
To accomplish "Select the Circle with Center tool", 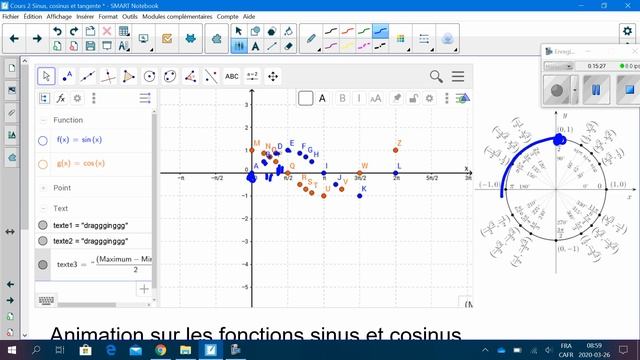I will coord(149,76).
